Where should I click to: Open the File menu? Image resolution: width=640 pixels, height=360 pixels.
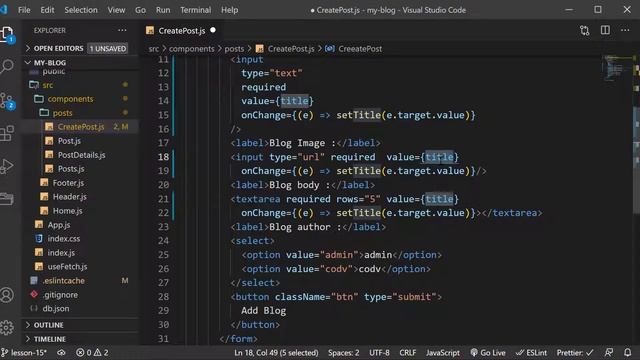24,10
